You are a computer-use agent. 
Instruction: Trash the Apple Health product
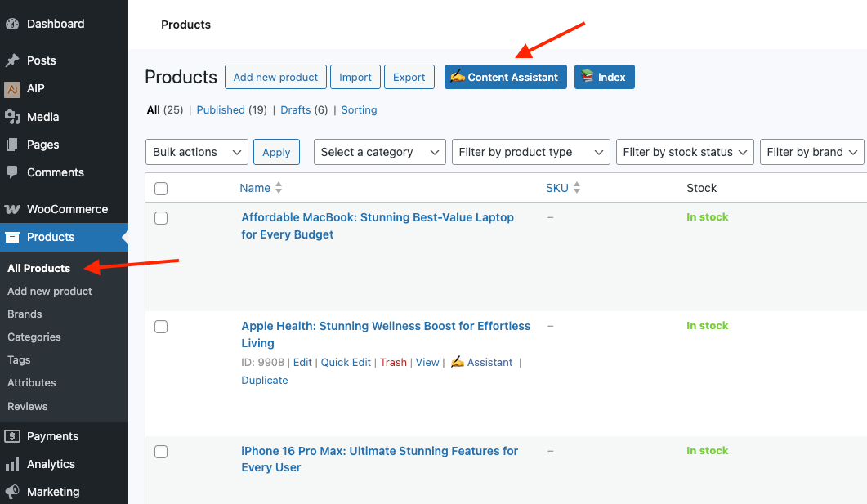(393, 362)
